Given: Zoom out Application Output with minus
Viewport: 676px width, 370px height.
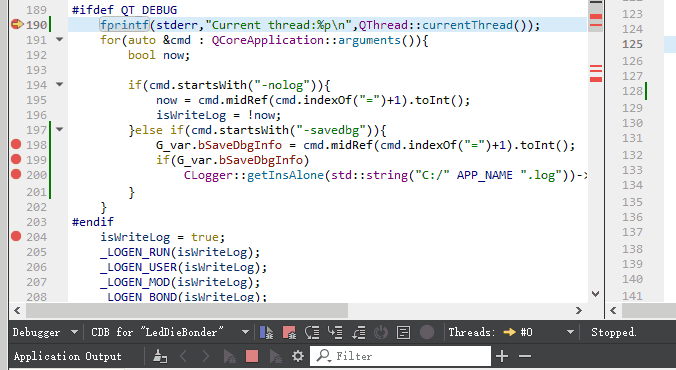Looking at the screenshot, I should pos(525,356).
